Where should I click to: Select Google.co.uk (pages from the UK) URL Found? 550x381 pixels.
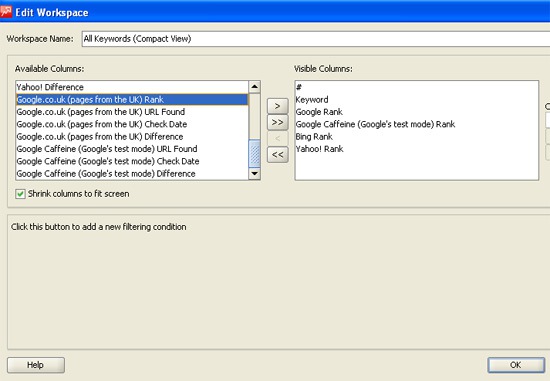(x=132, y=112)
